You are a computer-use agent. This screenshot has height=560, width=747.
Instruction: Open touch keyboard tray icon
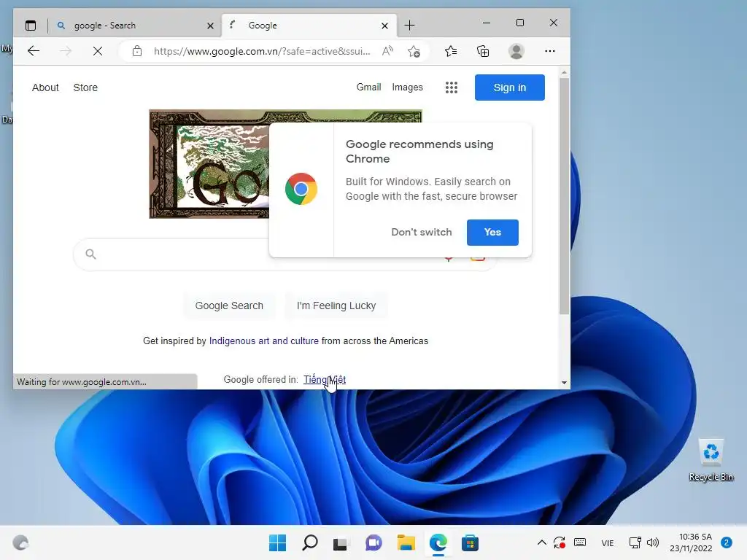580,542
